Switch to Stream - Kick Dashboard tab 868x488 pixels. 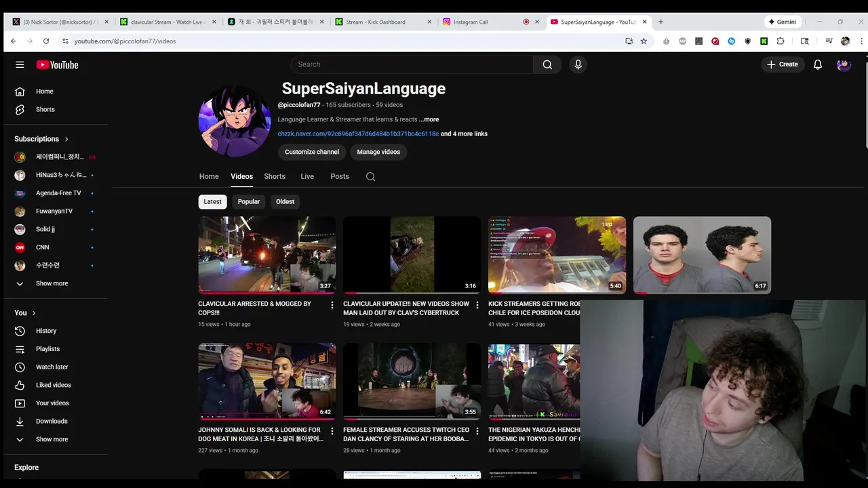coord(383,22)
